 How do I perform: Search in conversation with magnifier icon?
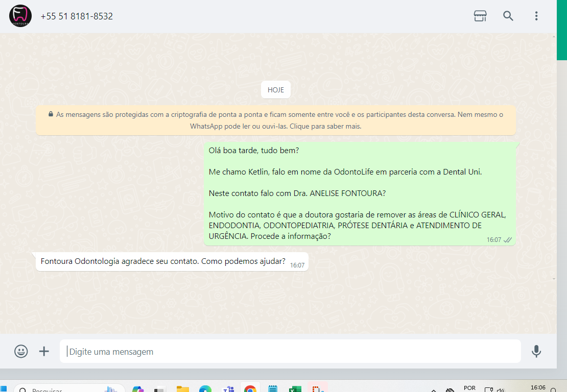(x=508, y=16)
